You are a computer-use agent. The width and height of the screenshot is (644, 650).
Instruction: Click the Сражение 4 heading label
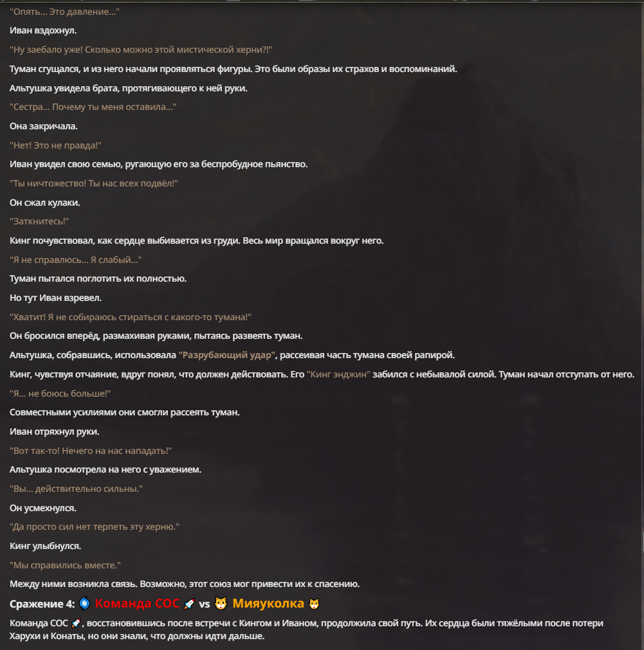tap(42, 604)
